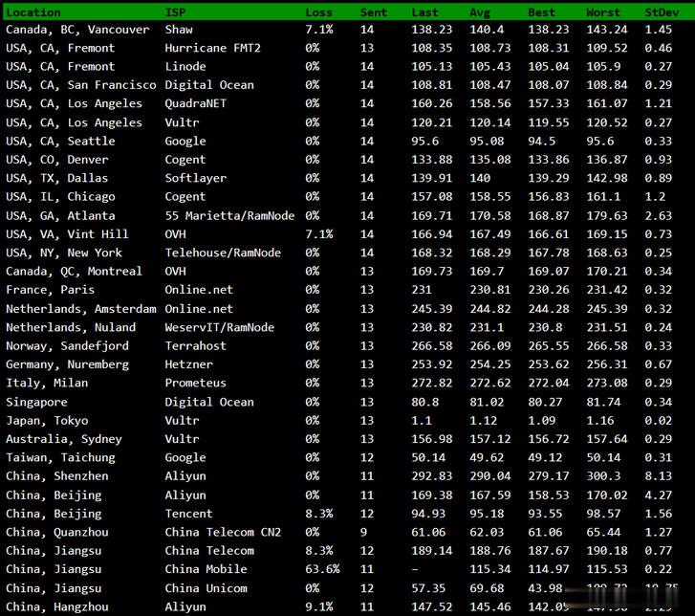Image resolution: width=695 pixels, height=616 pixels.
Task: Click the 187.67 best latency value
Action: coord(549,551)
